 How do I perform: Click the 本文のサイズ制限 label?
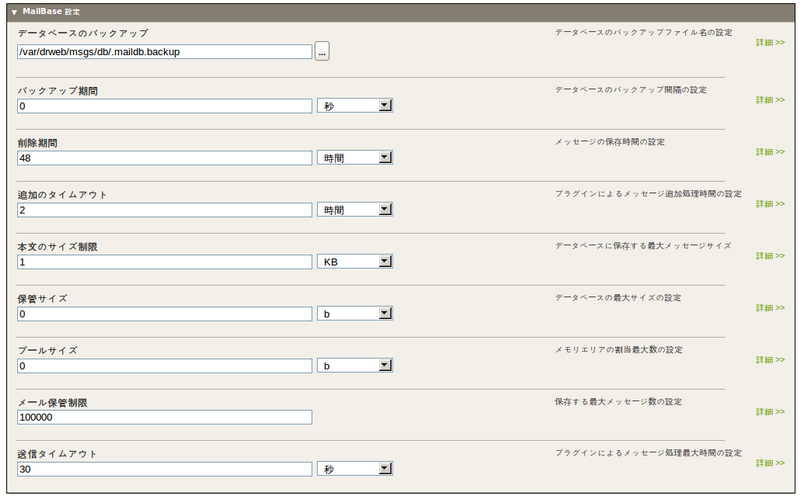coord(58,247)
